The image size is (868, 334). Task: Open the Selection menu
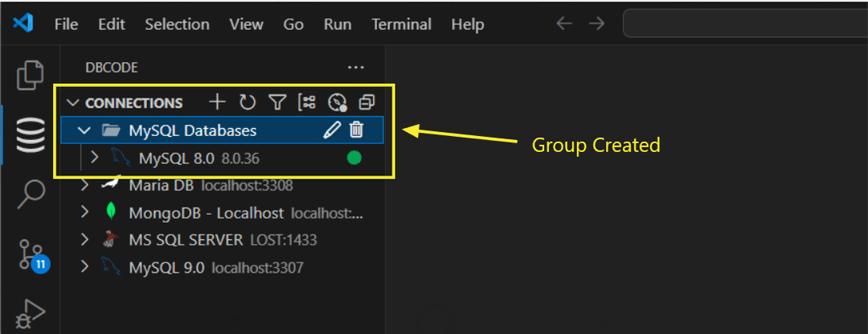pyautogui.click(x=177, y=24)
